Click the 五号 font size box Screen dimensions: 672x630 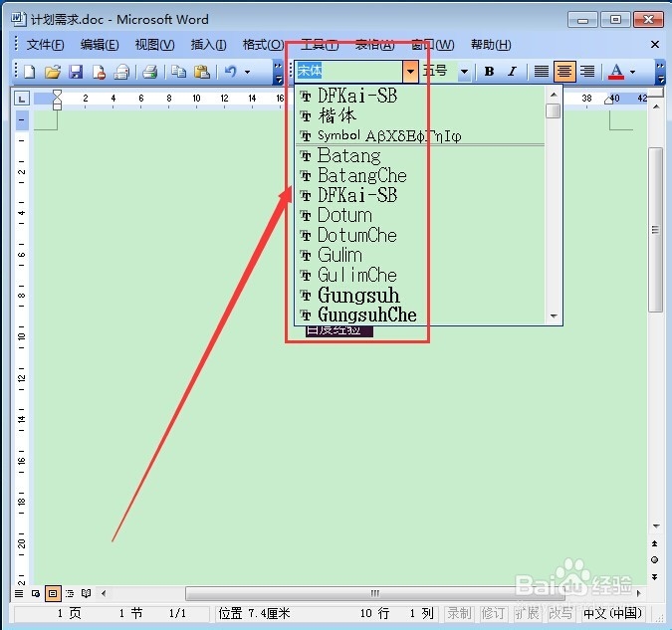pos(438,71)
